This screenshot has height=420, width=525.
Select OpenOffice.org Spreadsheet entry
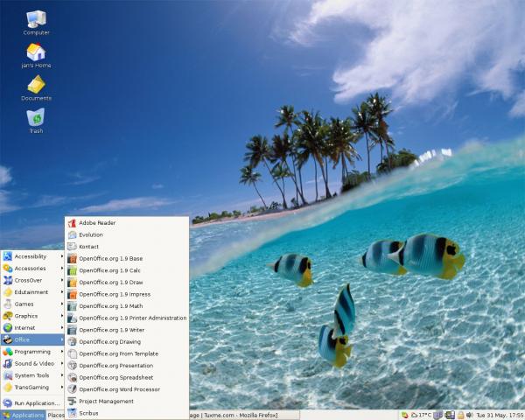pyautogui.click(x=127, y=377)
